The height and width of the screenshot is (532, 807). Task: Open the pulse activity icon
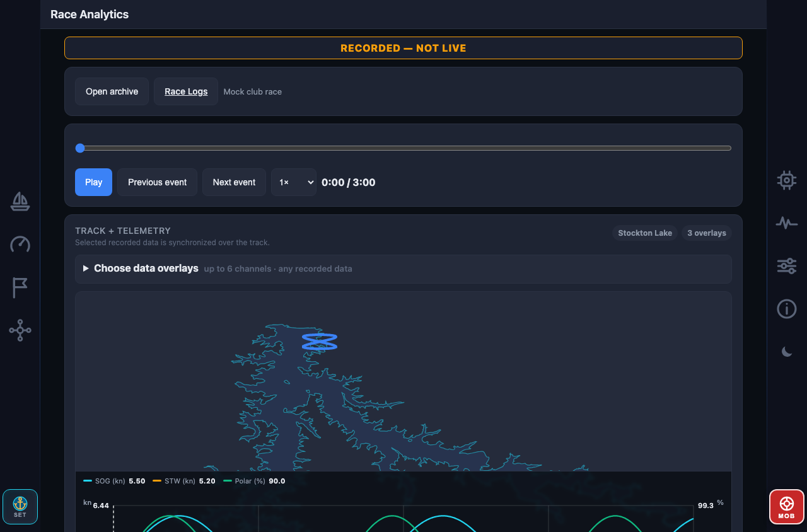[x=787, y=223]
